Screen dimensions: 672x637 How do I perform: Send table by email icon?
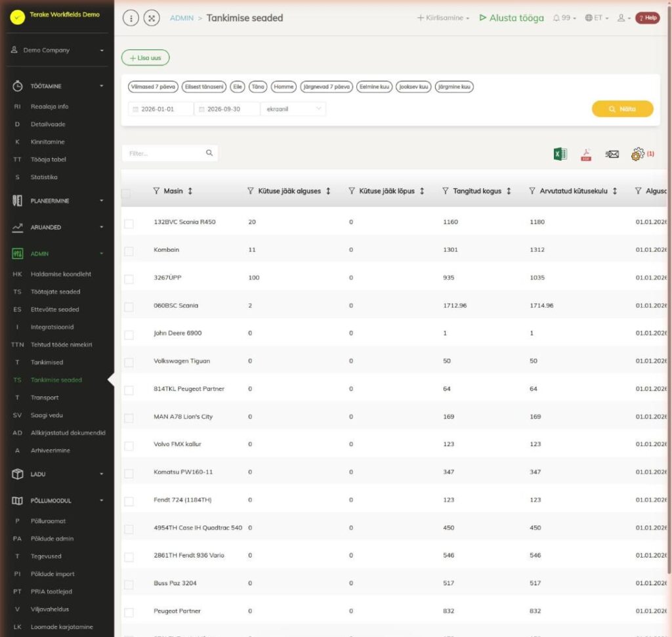coord(612,154)
